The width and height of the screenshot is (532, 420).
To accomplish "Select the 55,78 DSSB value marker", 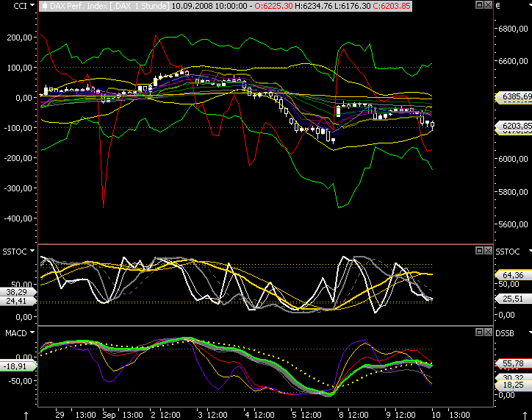I will pos(514,363).
